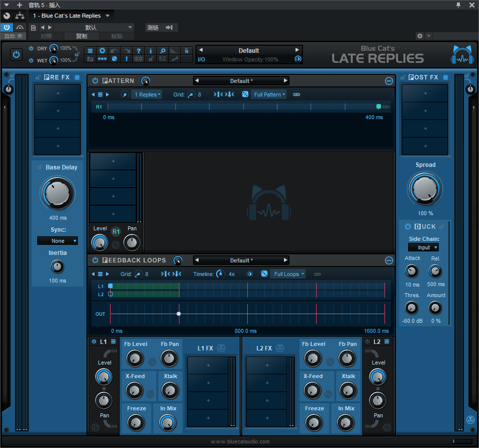Open the POST FX menu icon
Viewport: 479px width, 448px height.
pyautogui.click(x=446, y=77)
